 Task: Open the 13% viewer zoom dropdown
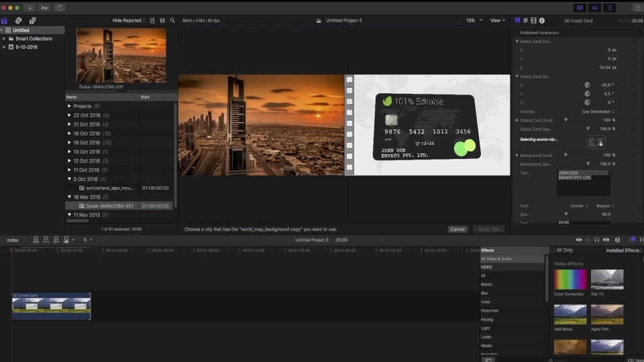474,21
